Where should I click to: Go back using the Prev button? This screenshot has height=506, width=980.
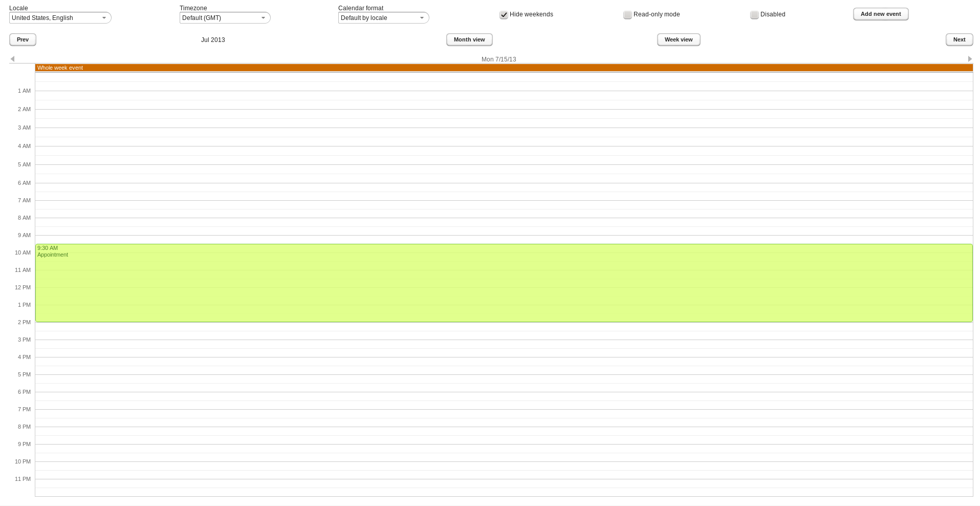pos(21,39)
